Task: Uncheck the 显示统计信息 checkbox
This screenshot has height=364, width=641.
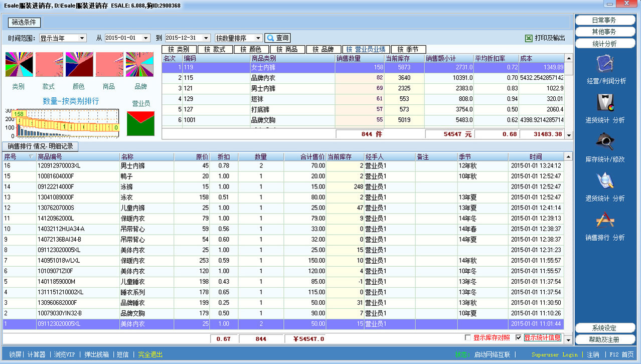Action: point(519,337)
